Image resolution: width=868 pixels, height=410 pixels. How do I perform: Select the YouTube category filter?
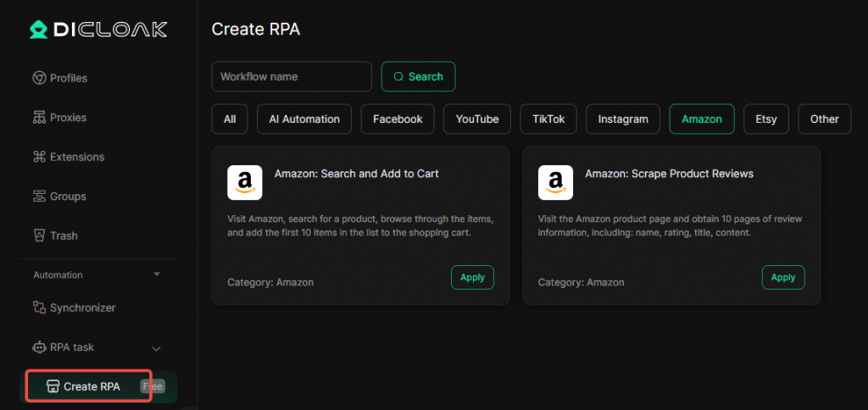pos(477,119)
